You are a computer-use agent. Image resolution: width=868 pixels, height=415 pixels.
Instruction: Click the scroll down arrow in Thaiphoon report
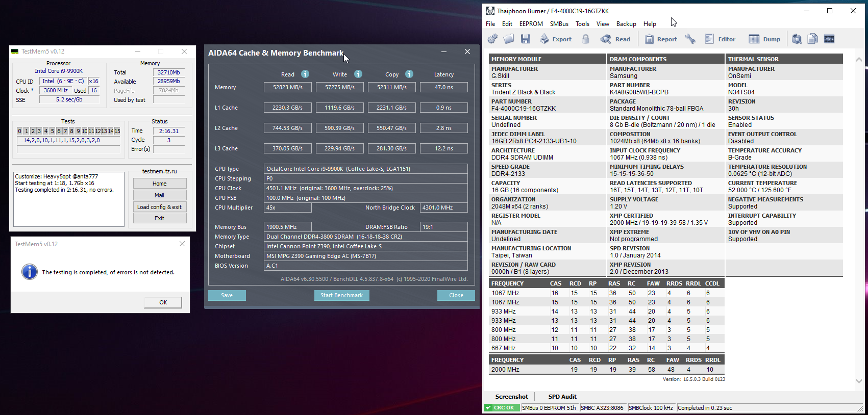[858, 381]
